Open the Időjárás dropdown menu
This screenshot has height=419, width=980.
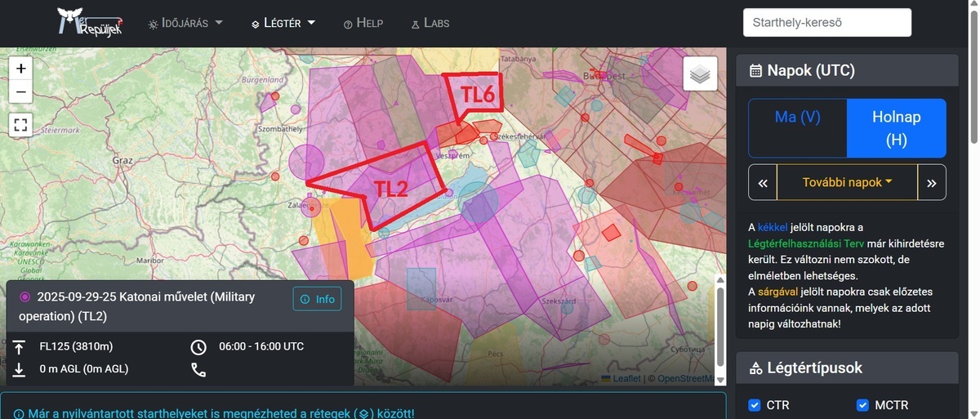185,23
